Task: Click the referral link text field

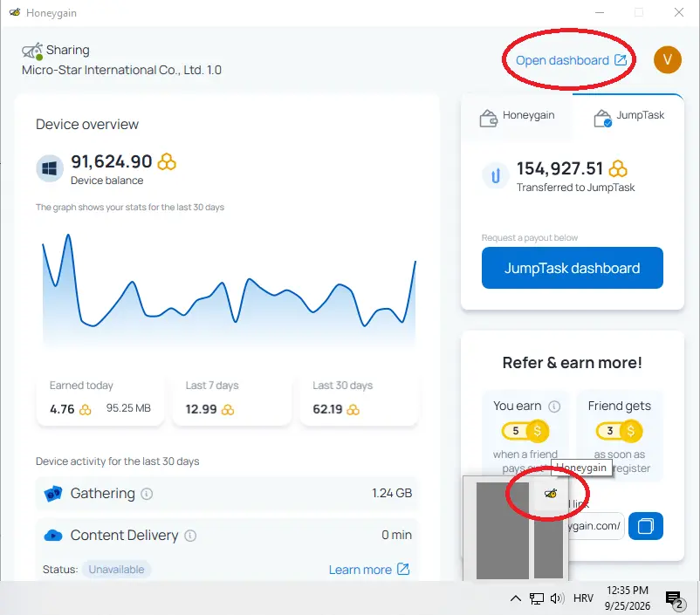Action: (595, 526)
